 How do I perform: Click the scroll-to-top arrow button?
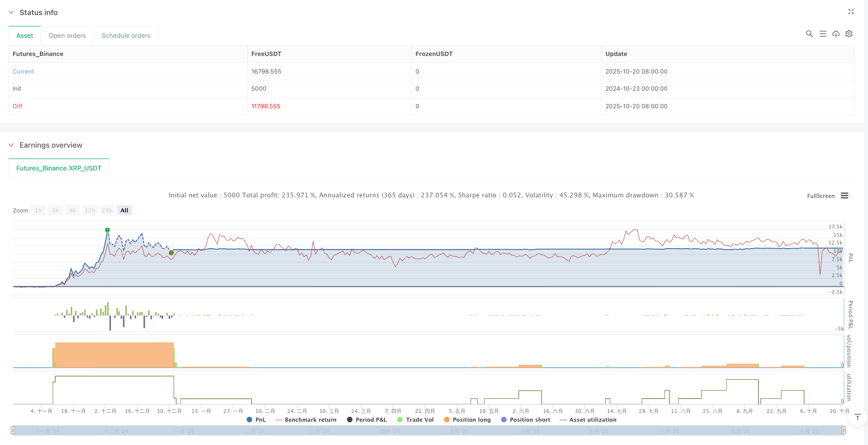[858, 418]
